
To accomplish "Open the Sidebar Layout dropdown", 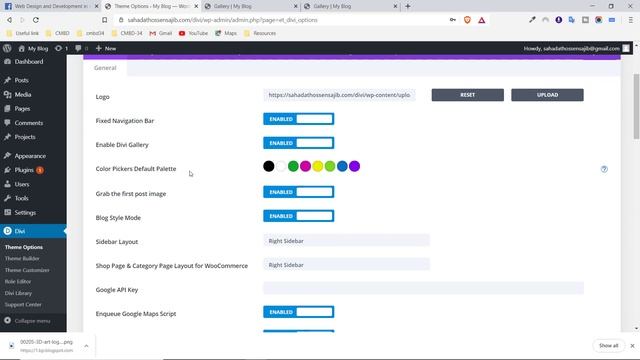I will [346, 241].
